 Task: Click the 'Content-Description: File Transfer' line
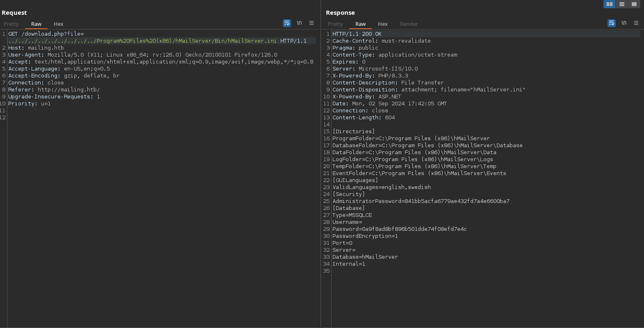tap(388, 83)
